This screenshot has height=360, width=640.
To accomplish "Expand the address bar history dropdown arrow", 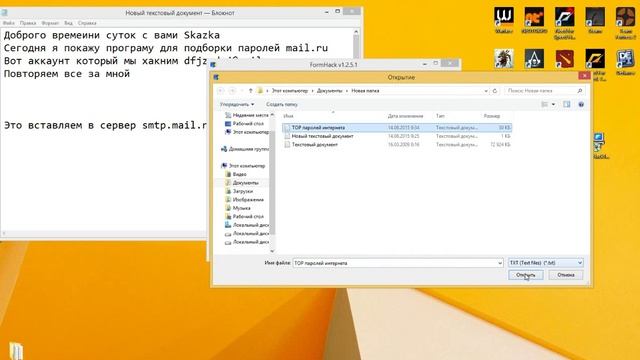I will 486,91.
